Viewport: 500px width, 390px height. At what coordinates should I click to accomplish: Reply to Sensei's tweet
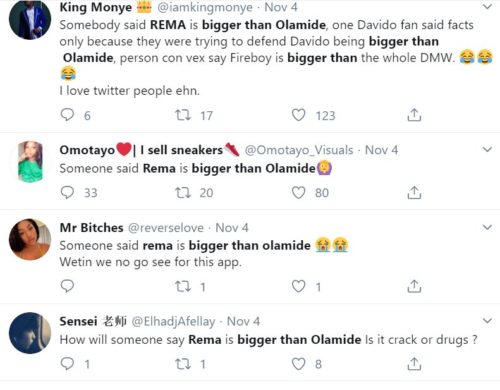coord(67,364)
